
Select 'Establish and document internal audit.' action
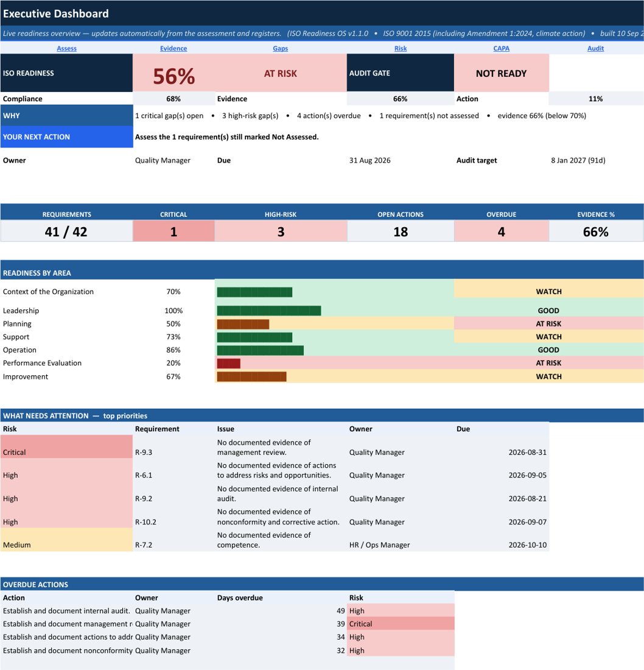coord(66,611)
